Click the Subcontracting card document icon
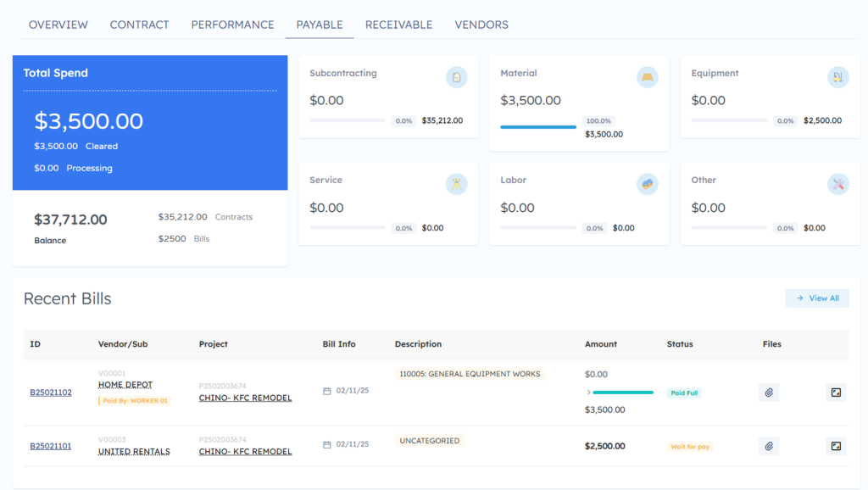 [x=457, y=78]
